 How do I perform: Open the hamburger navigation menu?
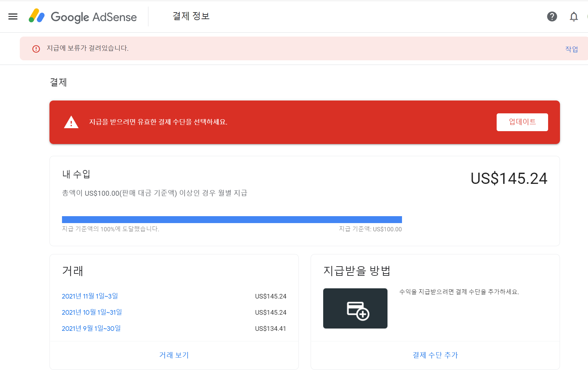click(13, 16)
